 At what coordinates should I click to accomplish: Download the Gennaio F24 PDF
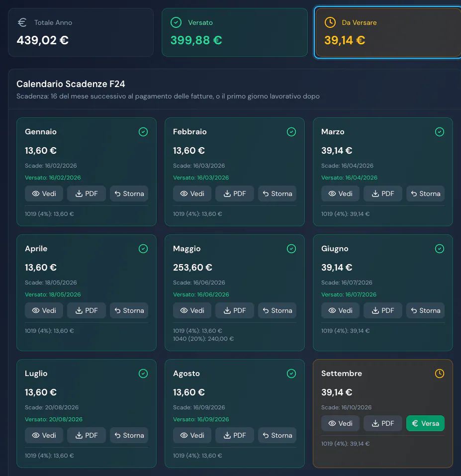click(87, 193)
